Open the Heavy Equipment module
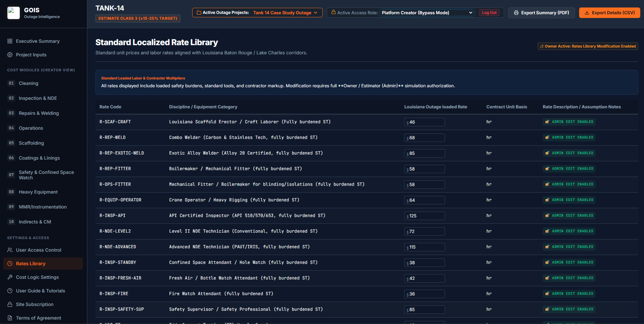644x324 pixels. tap(43, 192)
